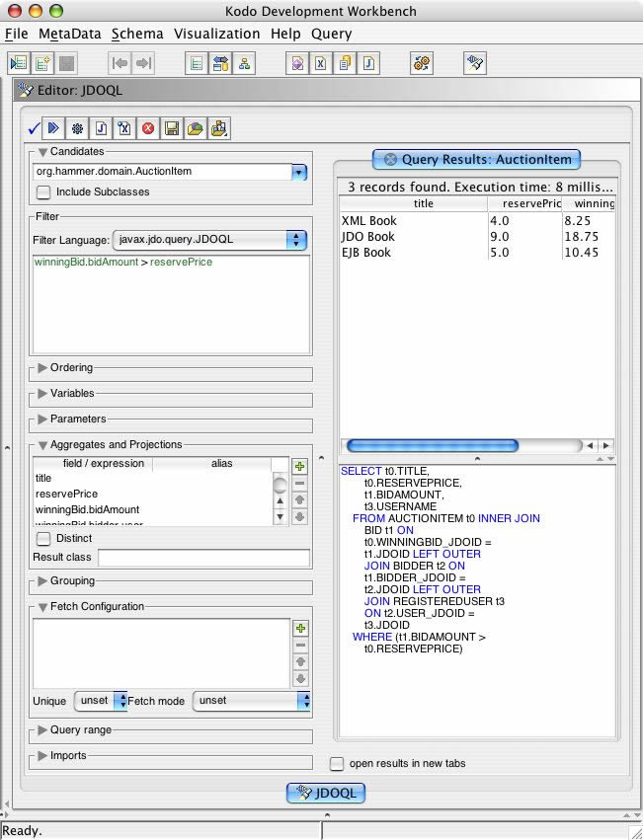This screenshot has height=840, width=643.
Task: Click the floppy disk save icon
Action: [172, 128]
